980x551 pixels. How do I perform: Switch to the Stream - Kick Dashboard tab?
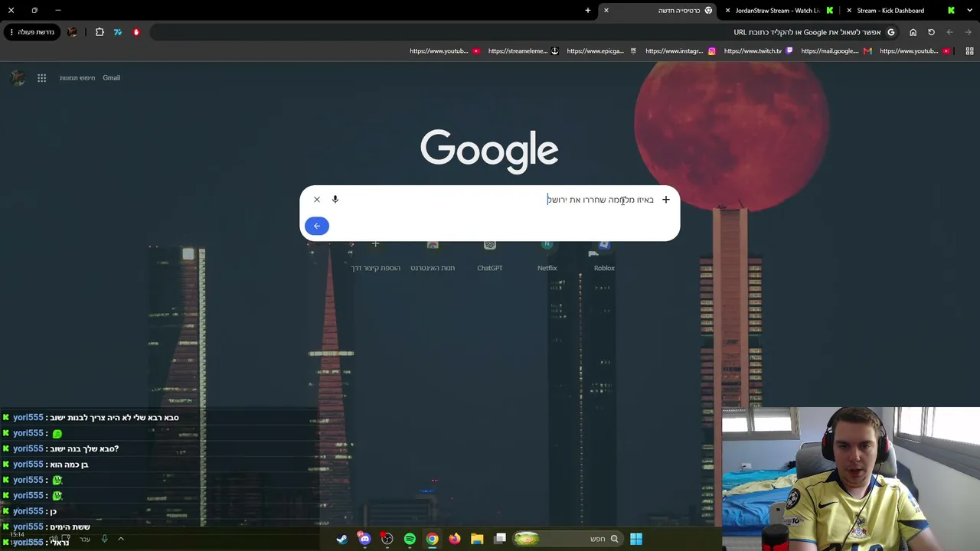902,11
